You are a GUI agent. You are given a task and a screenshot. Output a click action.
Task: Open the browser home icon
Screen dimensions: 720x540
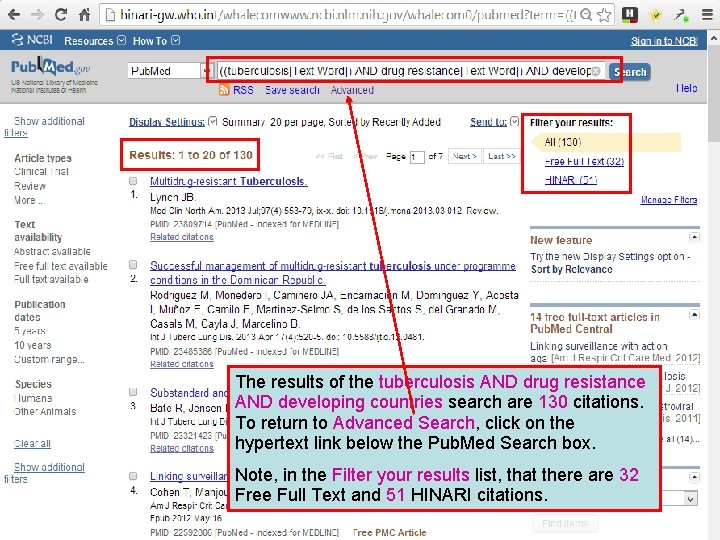84,15
